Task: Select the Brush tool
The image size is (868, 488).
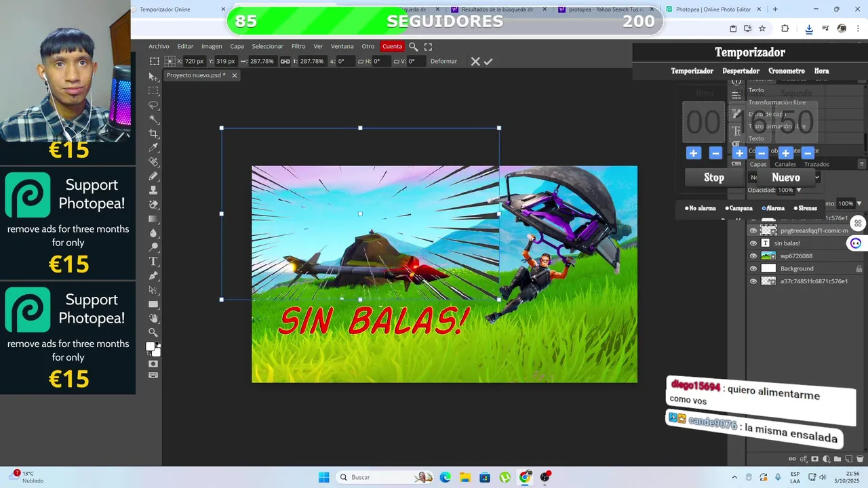Action: 153,176
